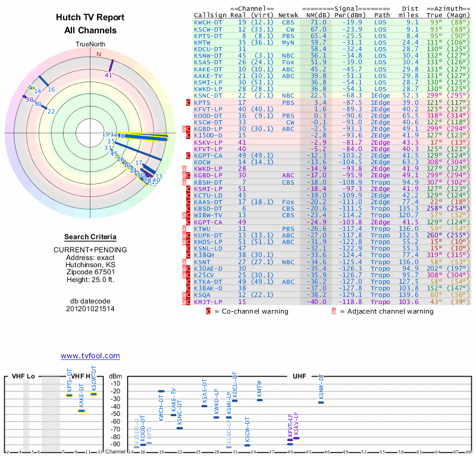Image resolution: width=476 pixels, height=457 pixels.
Task: Select KSNW-DT callsign row
Action: [208, 56]
